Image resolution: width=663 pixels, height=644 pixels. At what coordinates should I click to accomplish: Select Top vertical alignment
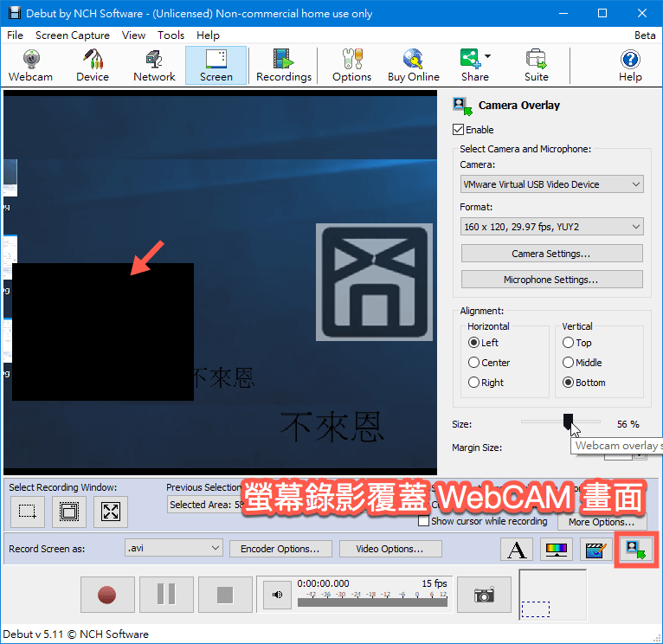coord(569,343)
